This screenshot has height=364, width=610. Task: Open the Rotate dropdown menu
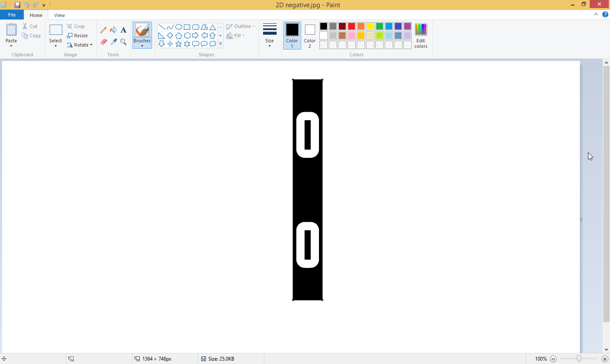pos(80,45)
